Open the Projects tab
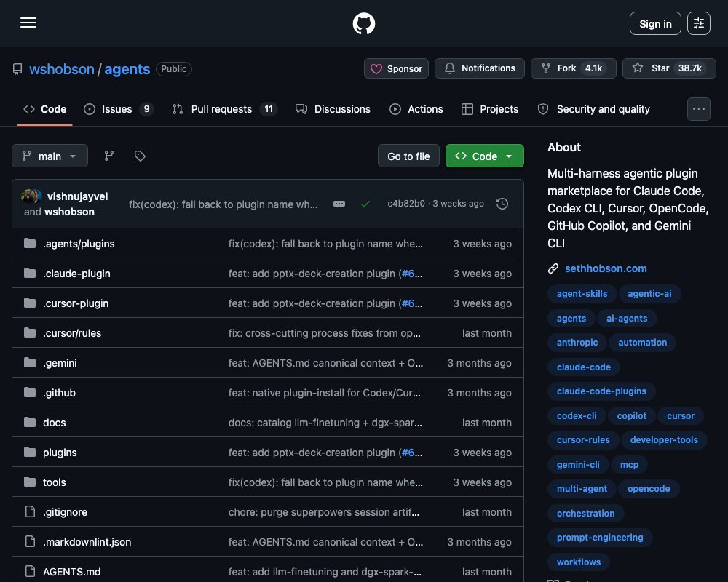This screenshot has height=582, width=728. click(x=490, y=109)
